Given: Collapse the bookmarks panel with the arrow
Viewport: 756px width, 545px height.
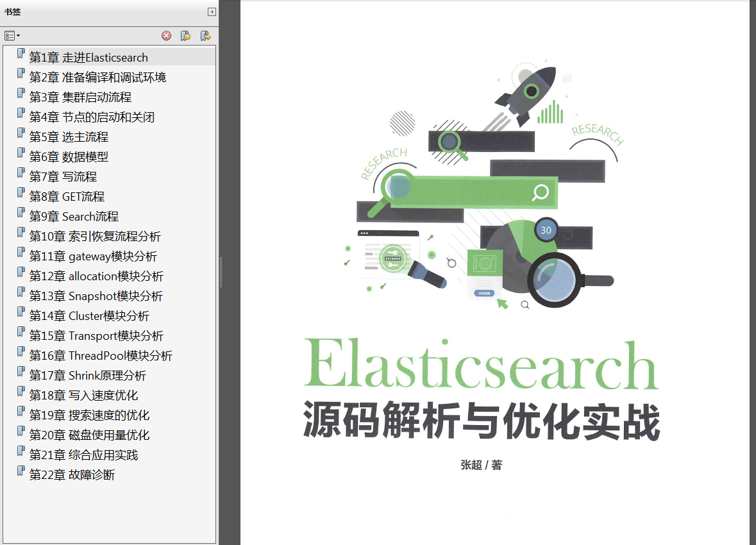Looking at the screenshot, I should click(x=212, y=12).
